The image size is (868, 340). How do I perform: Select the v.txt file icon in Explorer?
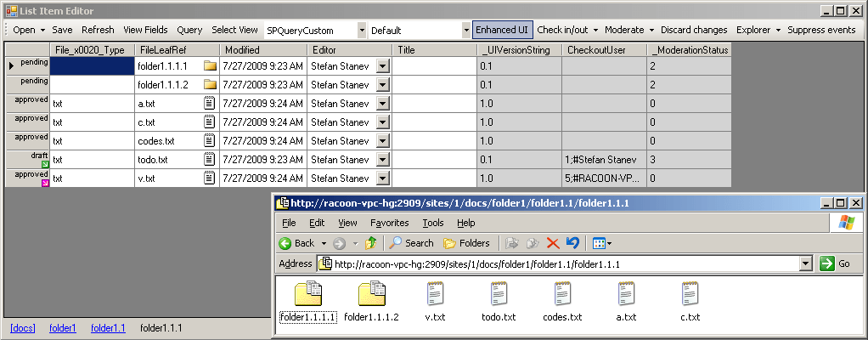click(435, 293)
